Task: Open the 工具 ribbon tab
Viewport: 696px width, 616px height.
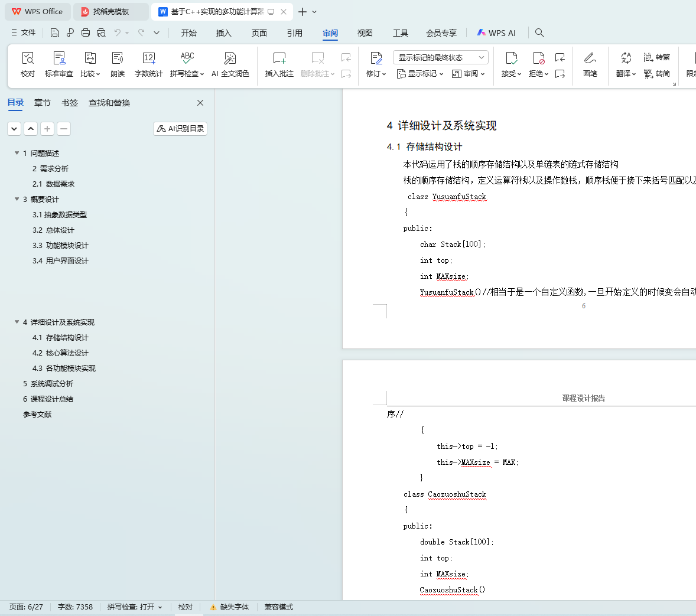Action: 401,33
